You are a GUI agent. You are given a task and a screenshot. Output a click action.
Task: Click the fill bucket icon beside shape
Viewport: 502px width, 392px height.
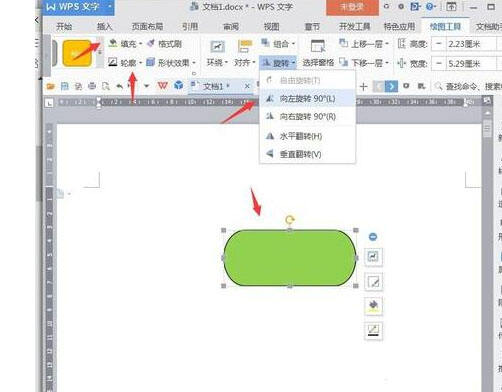(x=373, y=306)
